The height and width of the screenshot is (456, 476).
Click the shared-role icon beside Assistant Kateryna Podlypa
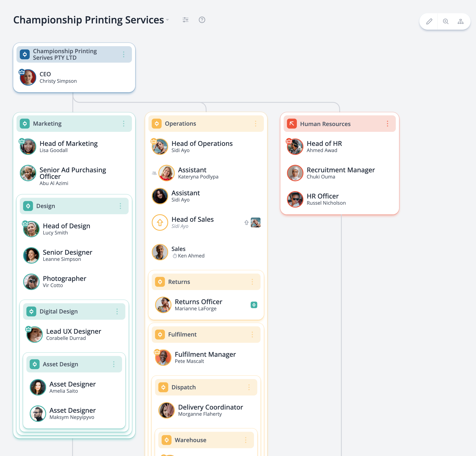pos(154,173)
